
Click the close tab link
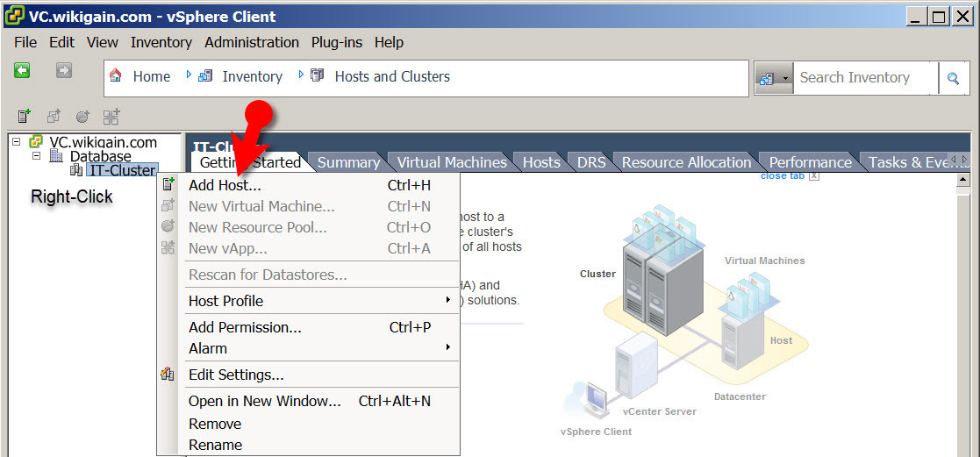pyautogui.click(x=783, y=175)
